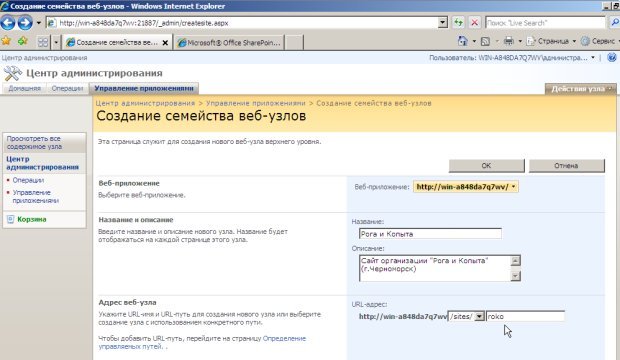Switch to the Microsoft Office SharePoint tab

click(229, 42)
